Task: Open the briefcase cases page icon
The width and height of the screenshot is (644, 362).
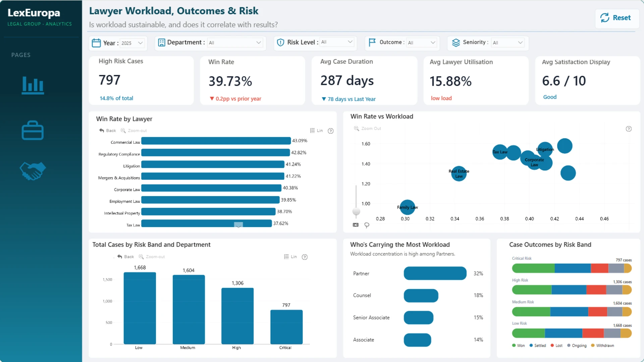Action: 33,130
